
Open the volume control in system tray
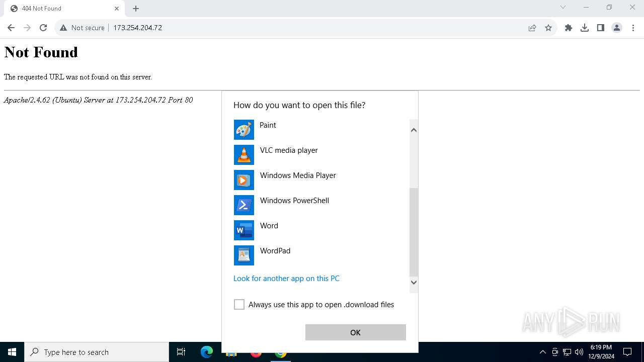pos(579,352)
